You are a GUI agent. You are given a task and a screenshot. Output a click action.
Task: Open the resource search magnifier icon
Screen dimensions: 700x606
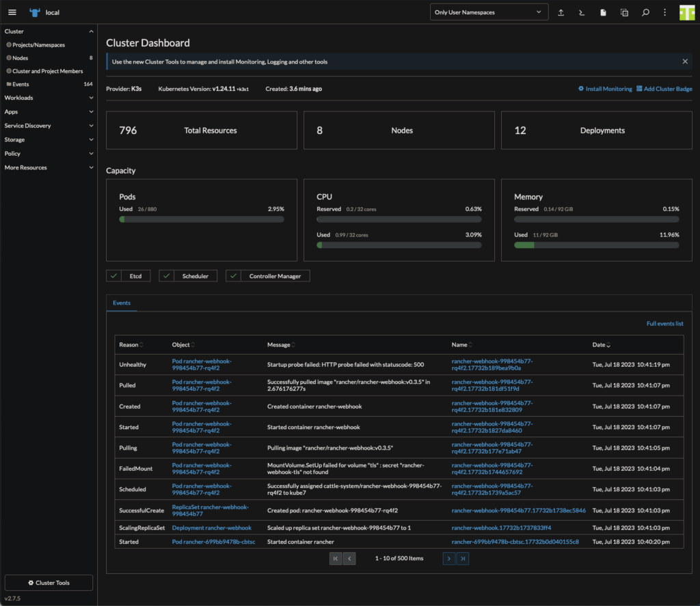(x=645, y=12)
